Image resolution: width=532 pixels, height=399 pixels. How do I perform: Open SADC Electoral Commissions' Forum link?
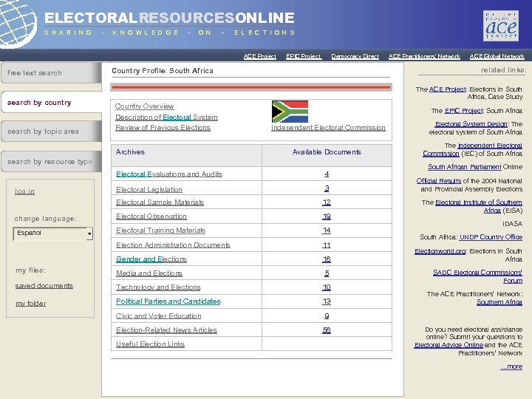(478, 276)
